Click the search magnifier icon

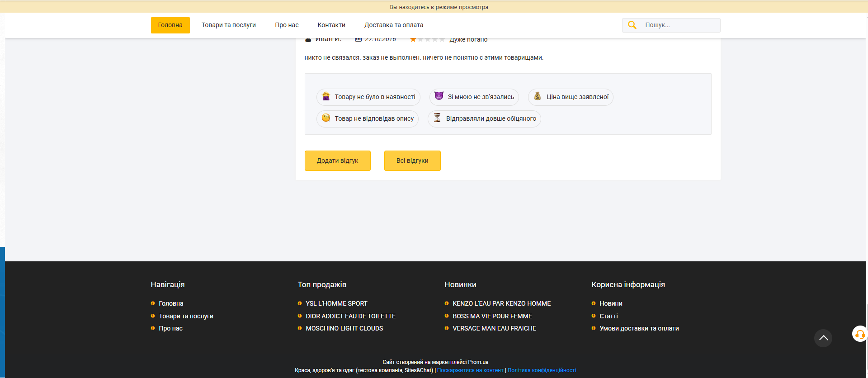point(632,25)
